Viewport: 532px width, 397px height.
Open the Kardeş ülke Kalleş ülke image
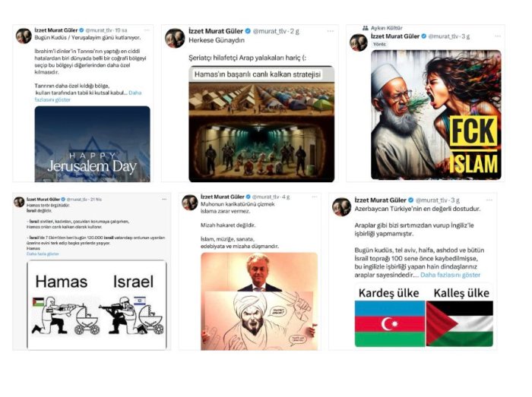[x=424, y=316]
